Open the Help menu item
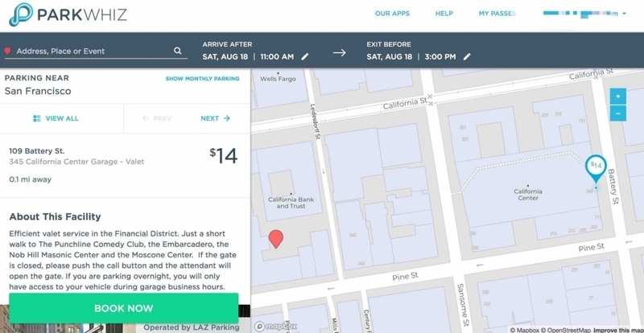The width and height of the screenshot is (644, 333). 444,14
